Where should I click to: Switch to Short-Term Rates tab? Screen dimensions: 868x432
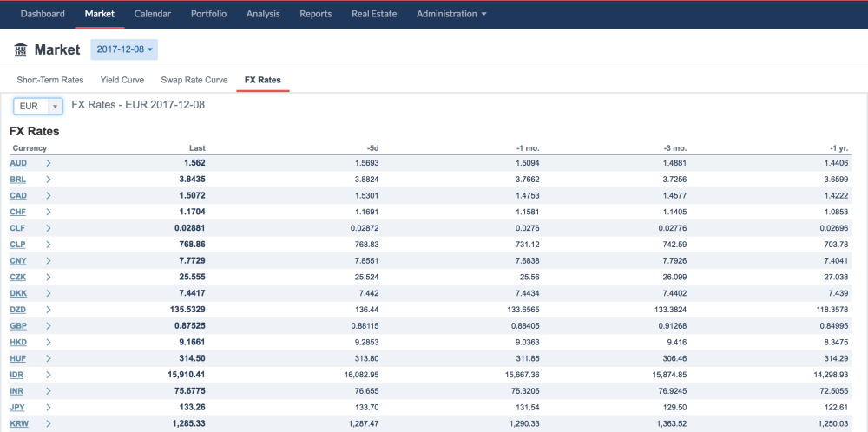point(50,80)
